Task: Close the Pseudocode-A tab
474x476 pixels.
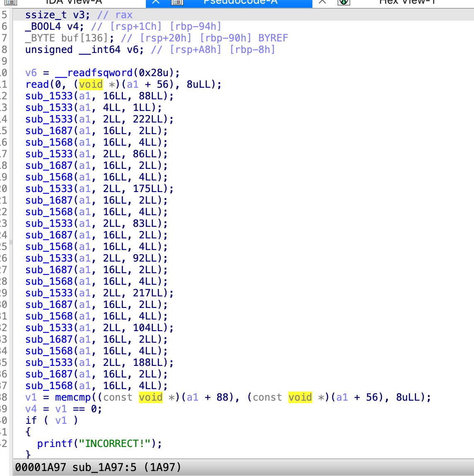Action: pos(322,2)
